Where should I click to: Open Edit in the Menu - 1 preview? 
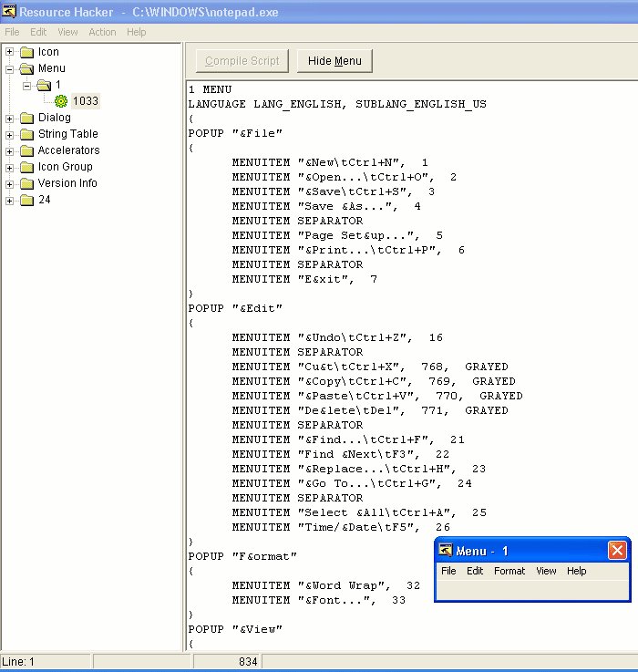[x=475, y=571]
